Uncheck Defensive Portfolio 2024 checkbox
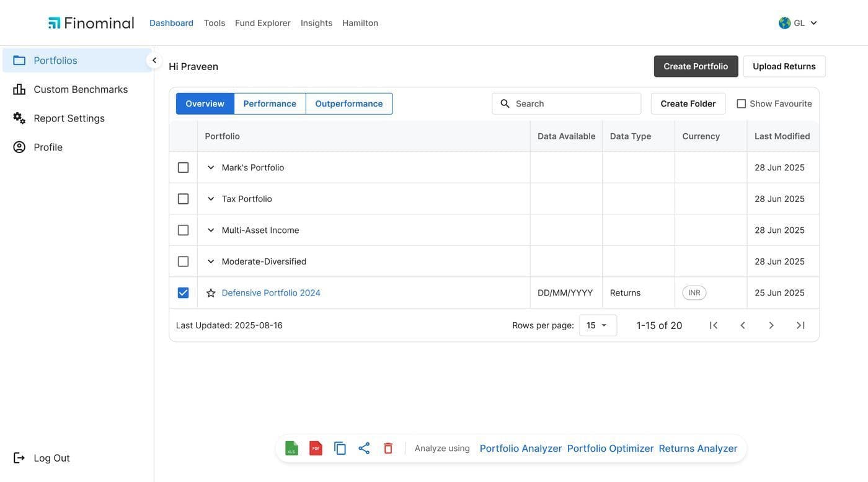Screen dimensions: 868x482 [183, 292]
